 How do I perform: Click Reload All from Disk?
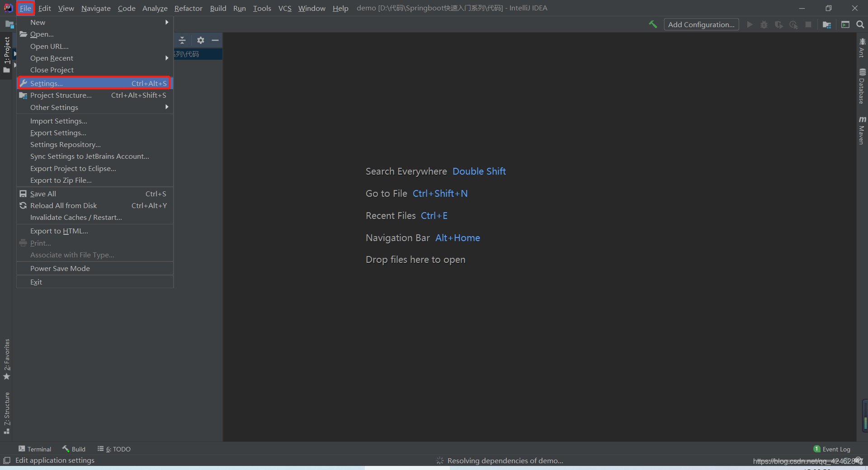pyautogui.click(x=95, y=205)
